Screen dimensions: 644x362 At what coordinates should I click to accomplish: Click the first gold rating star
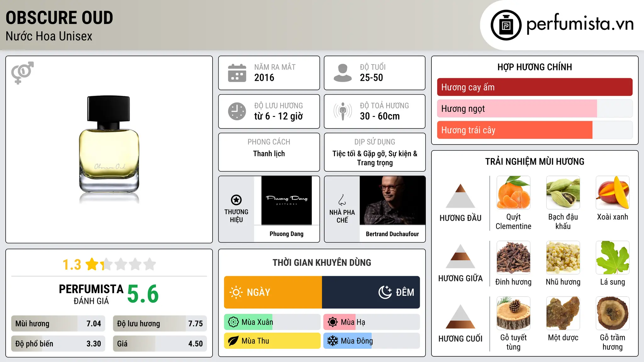coord(92,264)
